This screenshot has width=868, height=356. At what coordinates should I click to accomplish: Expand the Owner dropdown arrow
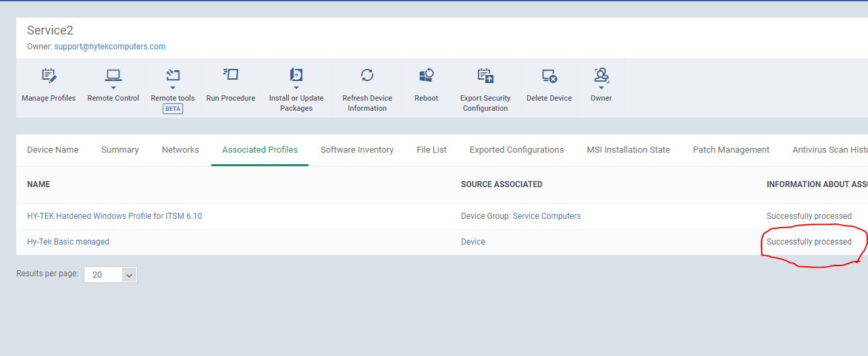[x=601, y=87]
